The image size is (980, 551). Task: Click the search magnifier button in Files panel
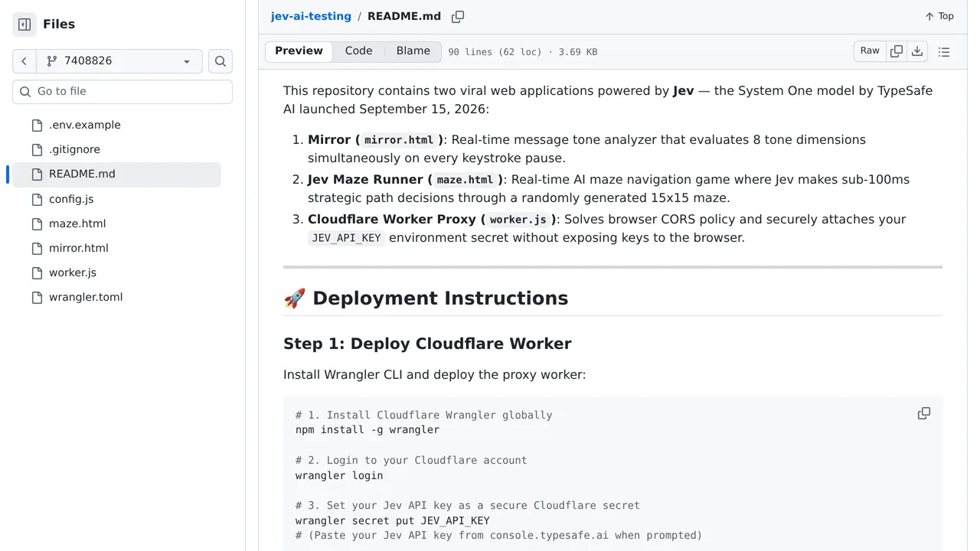tap(220, 61)
